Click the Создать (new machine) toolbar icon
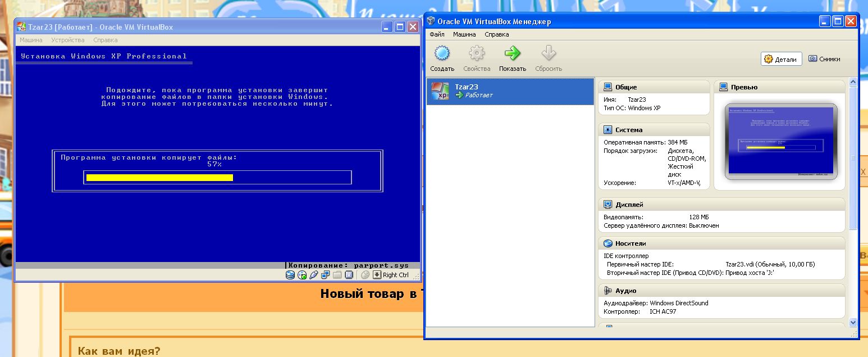This screenshot has height=357, width=868. 442,53
